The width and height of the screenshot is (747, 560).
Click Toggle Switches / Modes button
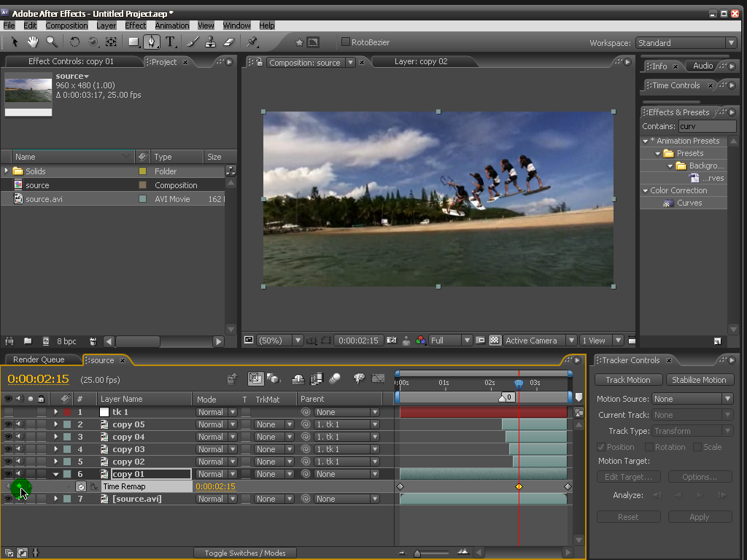(x=245, y=553)
